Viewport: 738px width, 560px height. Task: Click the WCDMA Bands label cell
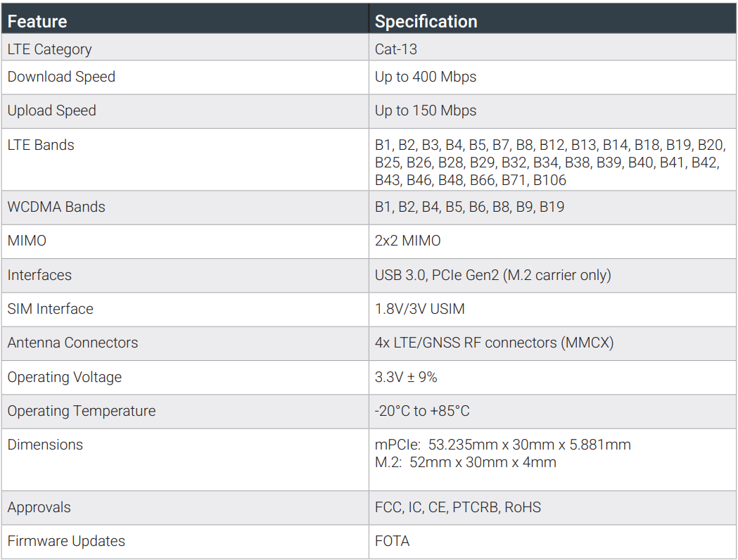point(56,207)
